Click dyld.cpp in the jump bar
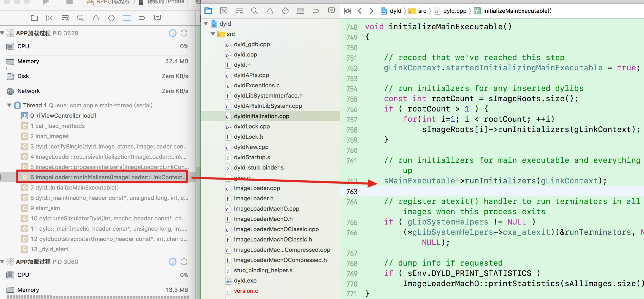 (x=454, y=11)
